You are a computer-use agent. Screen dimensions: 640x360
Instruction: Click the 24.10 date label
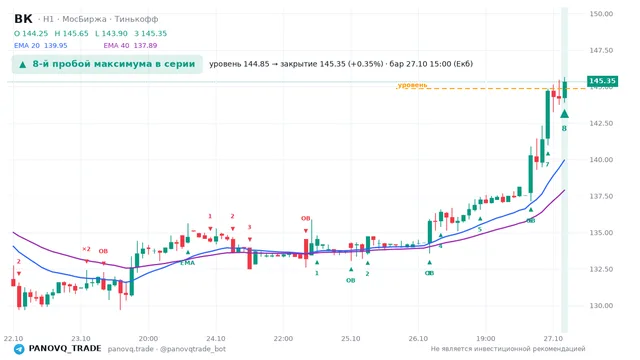coord(216,338)
